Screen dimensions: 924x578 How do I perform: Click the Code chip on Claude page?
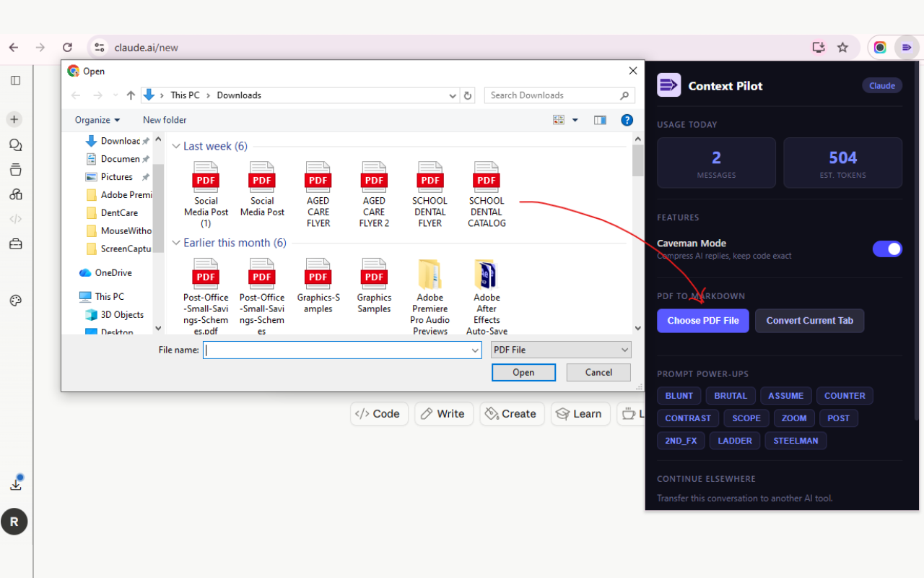tap(379, 414)
